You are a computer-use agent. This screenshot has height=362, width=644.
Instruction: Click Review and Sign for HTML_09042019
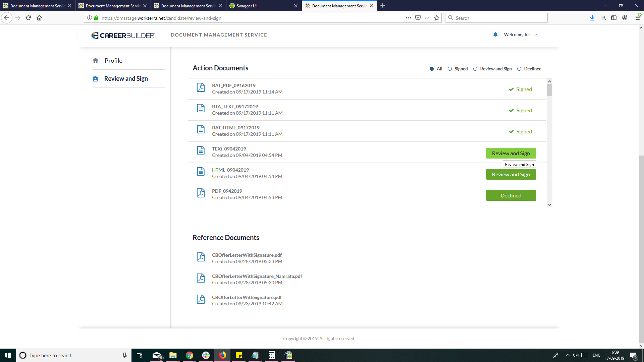[x=511, y=174]
